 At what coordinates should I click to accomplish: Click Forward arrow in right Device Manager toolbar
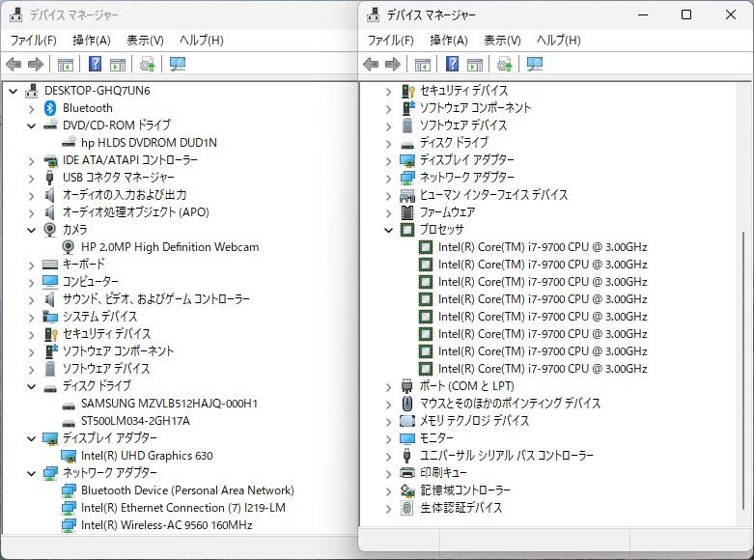(x=393, y=64)
